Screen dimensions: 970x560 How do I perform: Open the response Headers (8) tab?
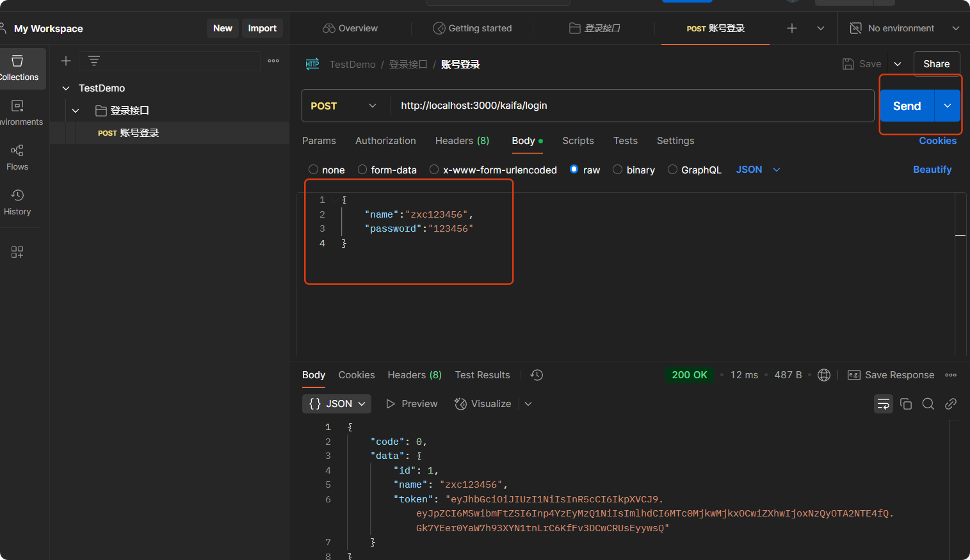coord(415,375)
